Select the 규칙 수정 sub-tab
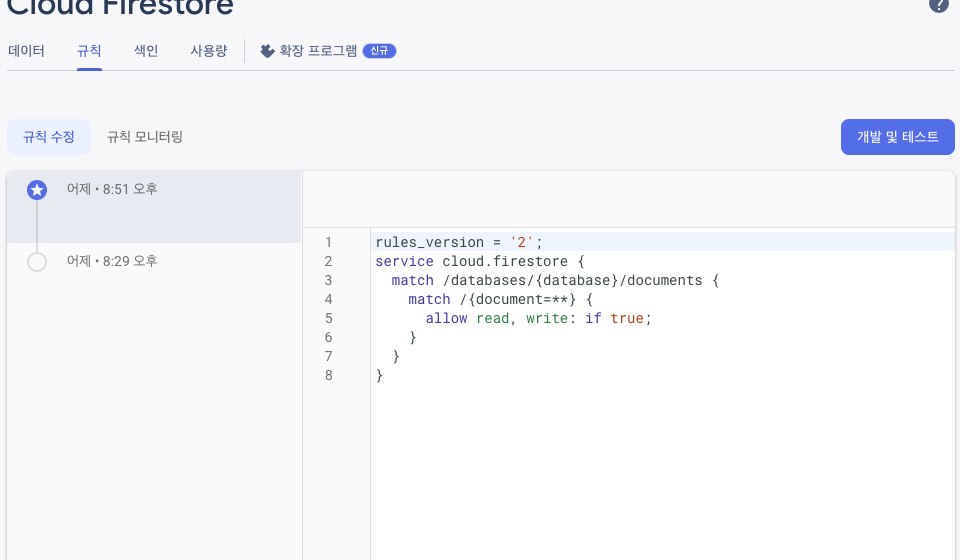960x560 pixels. click(x=49, y=137)
